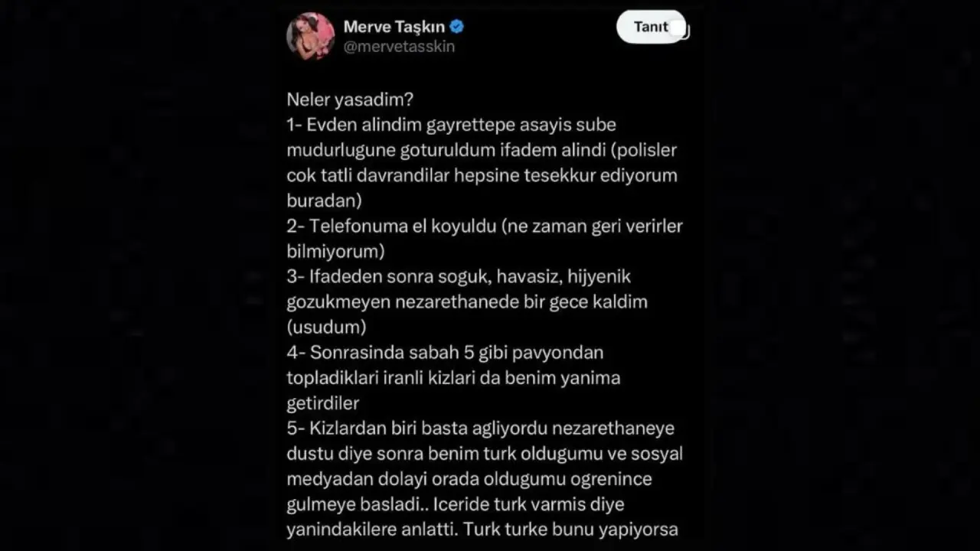The height and width of the screenshot is (551, 980).
Task: Click the Tanıt button
Action: 652,27
